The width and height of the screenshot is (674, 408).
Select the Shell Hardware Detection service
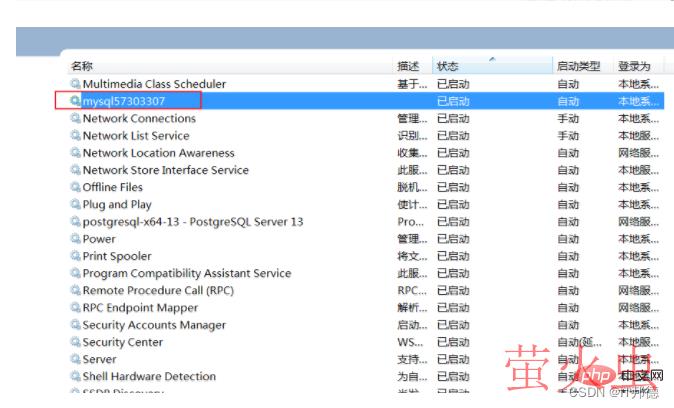tap(149, 376)
